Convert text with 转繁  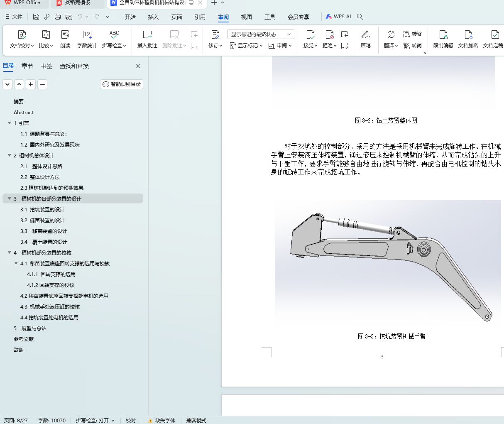coord(413,34)
